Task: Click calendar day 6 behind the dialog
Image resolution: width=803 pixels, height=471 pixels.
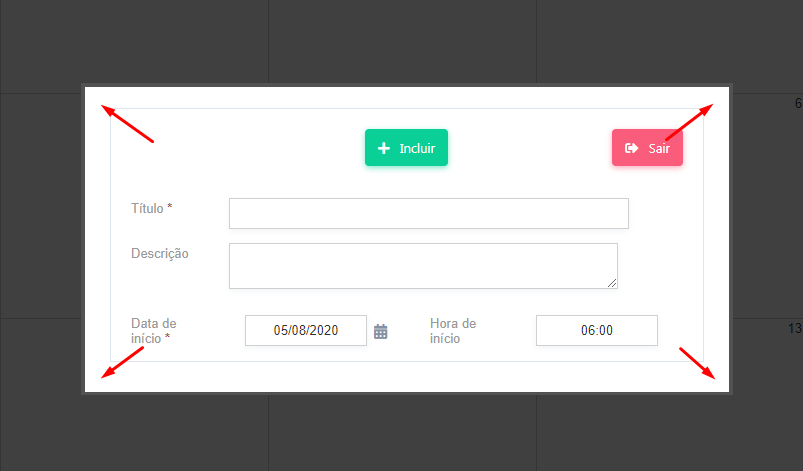Action: (797, 104)
